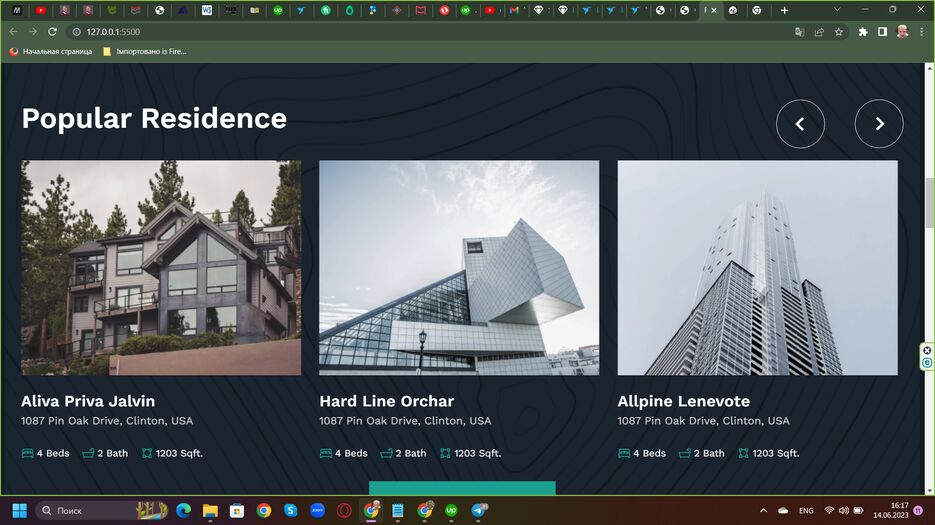The height and width of the screenshot is (525, 935).
Task: Open the clock showing 16:17 14.06.2023
Action: 891,511
